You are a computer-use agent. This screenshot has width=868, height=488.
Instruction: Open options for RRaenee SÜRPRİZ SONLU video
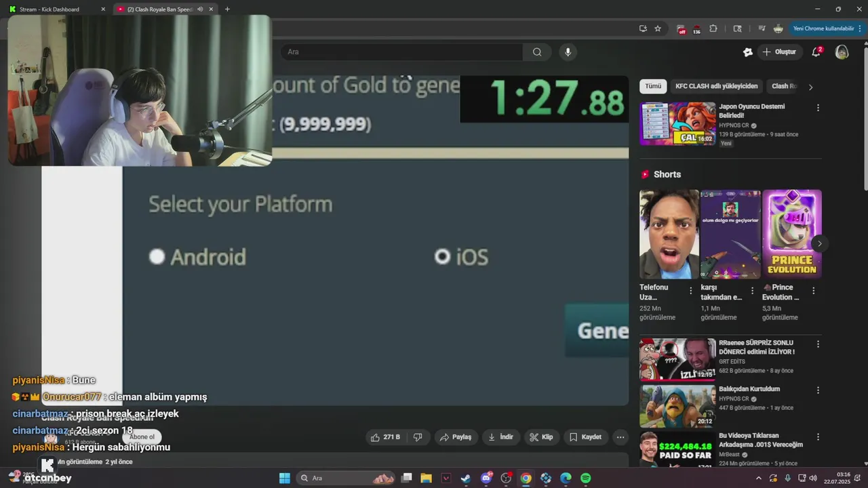click(x=818, y=344)
